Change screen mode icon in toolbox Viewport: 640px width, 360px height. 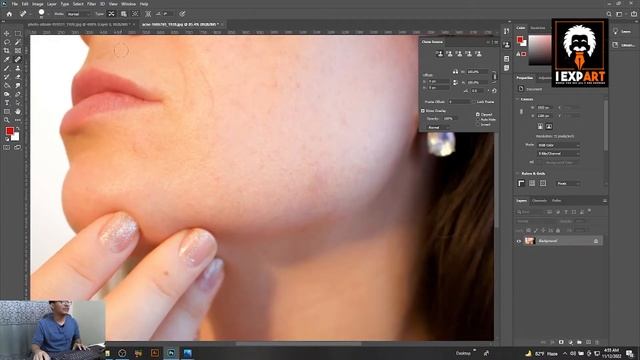pyautogui.click(x=18, y=147)
